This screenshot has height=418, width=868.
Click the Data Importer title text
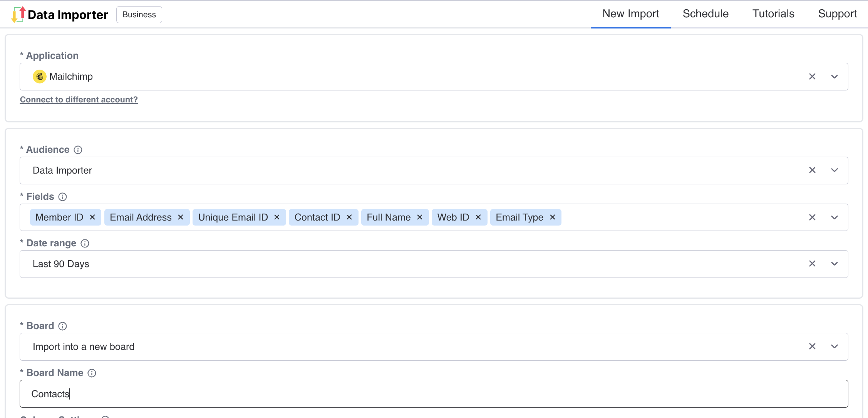pos(68,15)
